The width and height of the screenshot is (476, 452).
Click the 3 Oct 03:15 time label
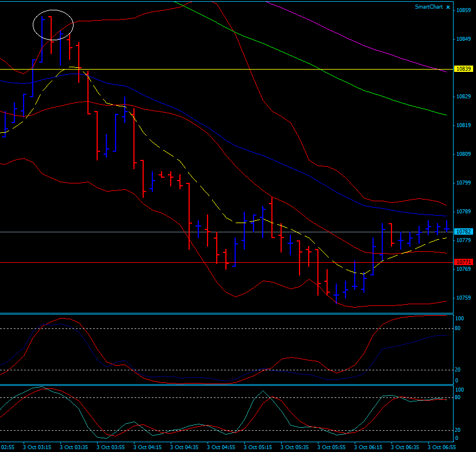pyautogui.click(x=37, y=447)
